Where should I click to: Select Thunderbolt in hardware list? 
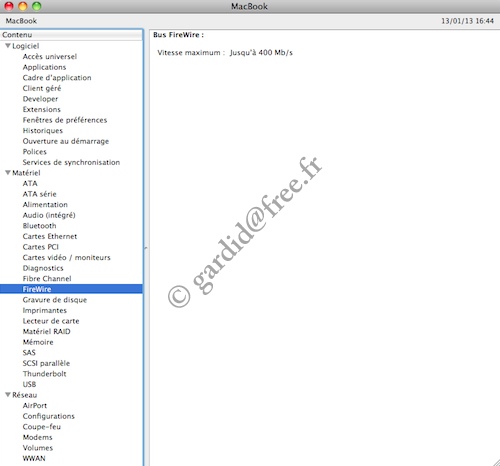pyautogui.click(x=44, y=374)
